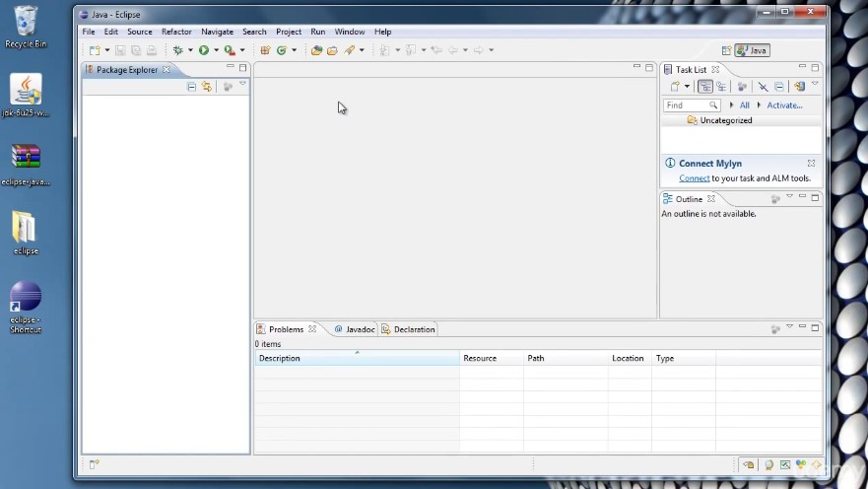The height and width of the screenshot is (489, 868).
Task: Click the Debug bug icon in toolbar
Action: point(178,50)
